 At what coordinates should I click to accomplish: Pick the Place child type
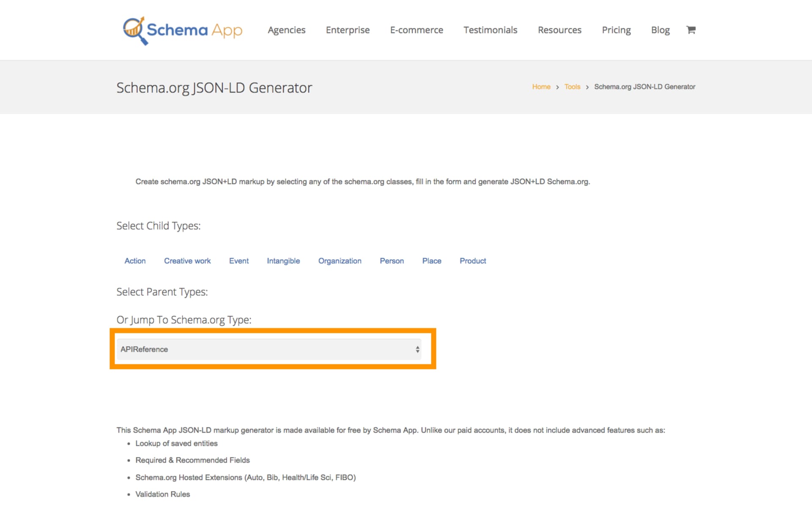pyautogui.click(x=432, y=261)
